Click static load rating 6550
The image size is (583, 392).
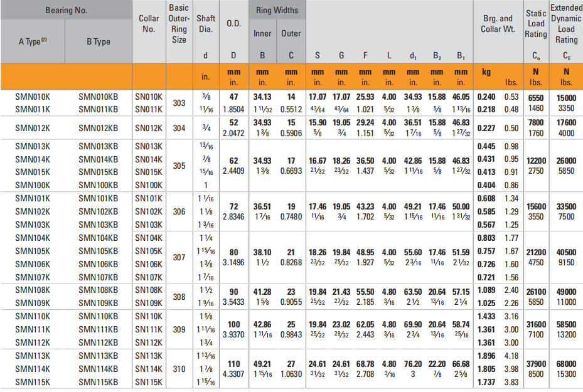(x=536, y=98)
